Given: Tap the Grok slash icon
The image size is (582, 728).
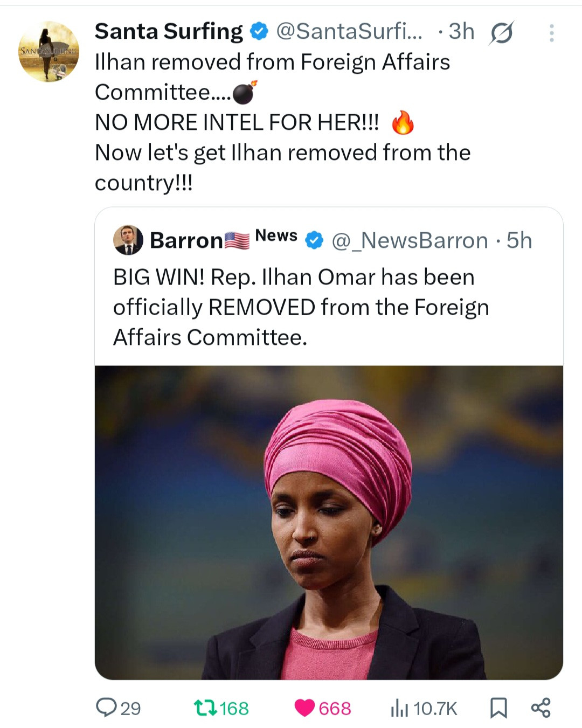Looking at the screenshot, I should click(x=501, y=33).
